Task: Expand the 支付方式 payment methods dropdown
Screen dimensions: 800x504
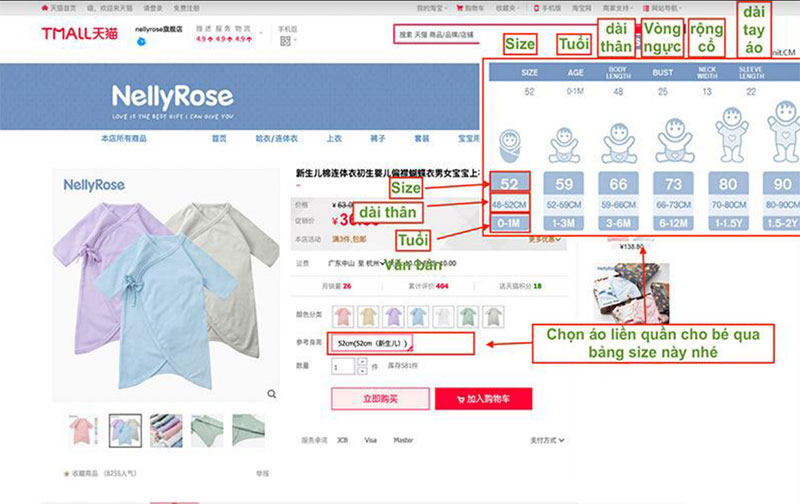Action: 547,440
